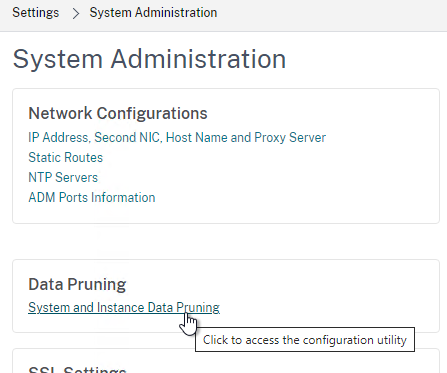Click the Data Pruning section heading

(x=77, y=285)
